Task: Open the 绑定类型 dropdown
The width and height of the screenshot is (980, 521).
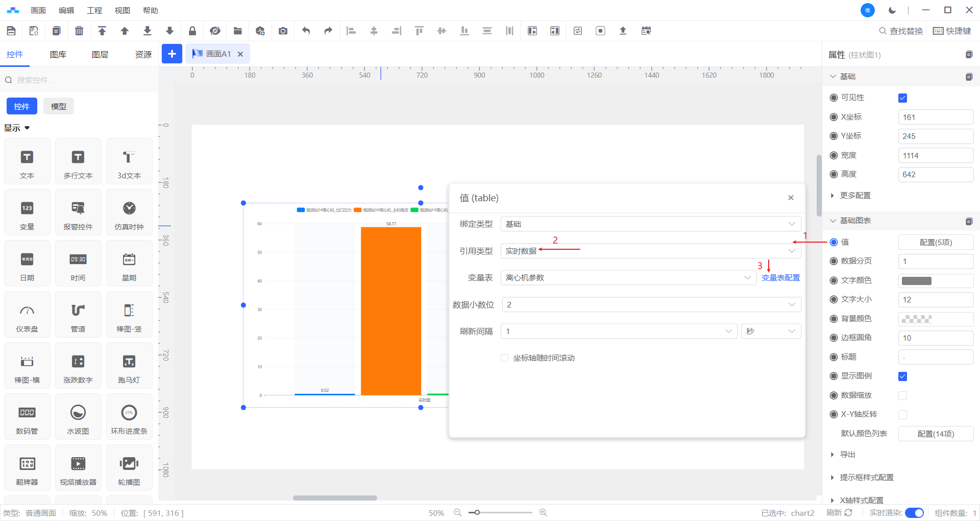Action: pos(650,224)
